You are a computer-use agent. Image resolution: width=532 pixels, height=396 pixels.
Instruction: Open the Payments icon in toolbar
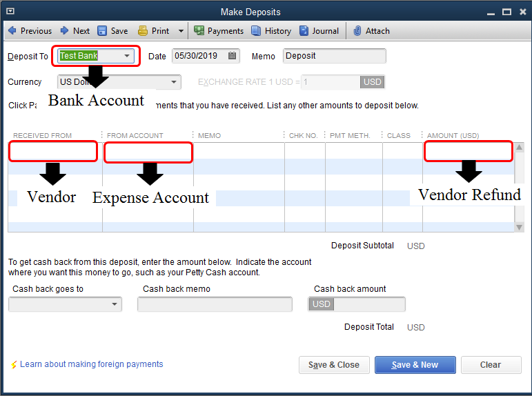click(199, 31)
